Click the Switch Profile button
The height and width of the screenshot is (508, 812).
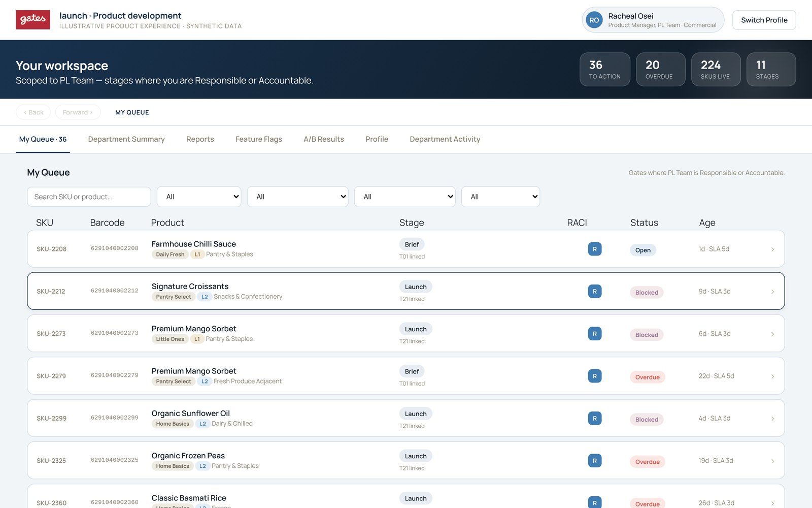tap(764, 20)
